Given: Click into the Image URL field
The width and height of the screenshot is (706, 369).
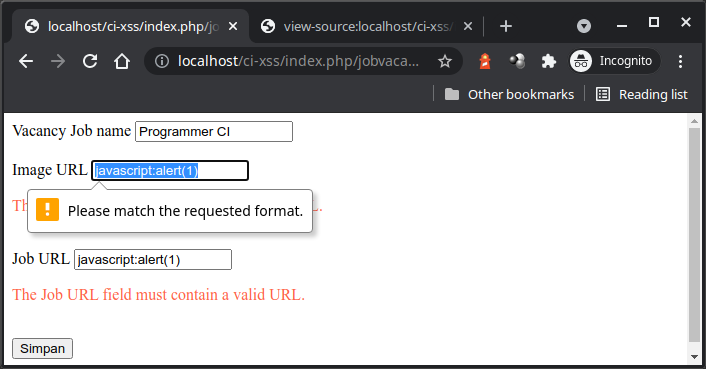Looking at the screenshot, I should coord(170,171).
